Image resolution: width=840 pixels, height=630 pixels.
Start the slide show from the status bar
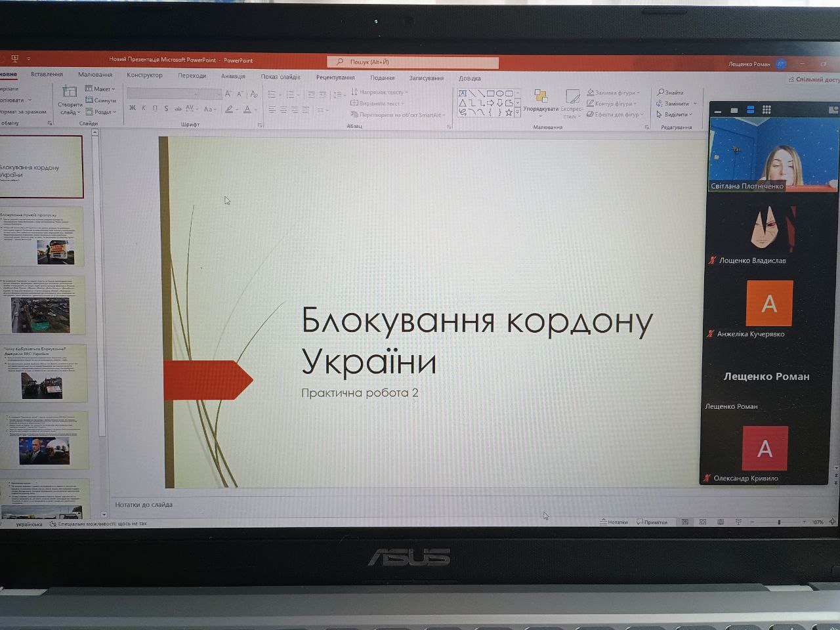[738, 522]
